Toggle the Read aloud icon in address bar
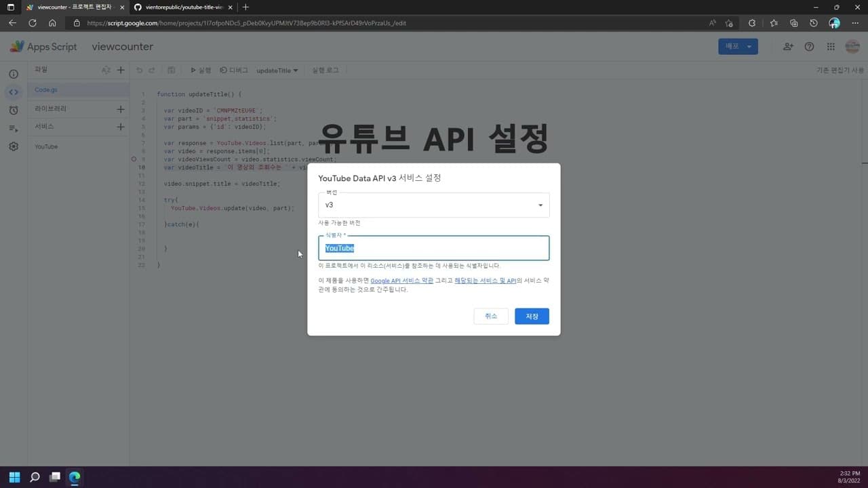The image size is (868, 488). coord(713,23)
